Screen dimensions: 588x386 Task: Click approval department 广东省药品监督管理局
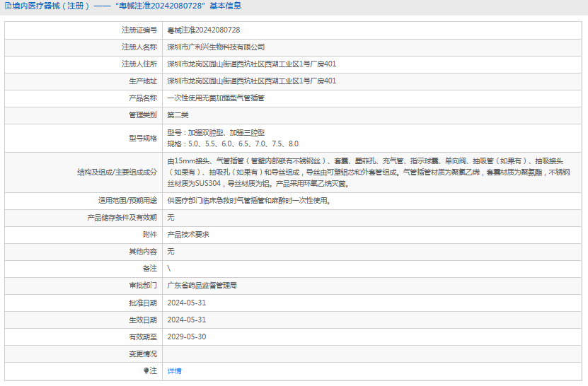tap(202, 286)
